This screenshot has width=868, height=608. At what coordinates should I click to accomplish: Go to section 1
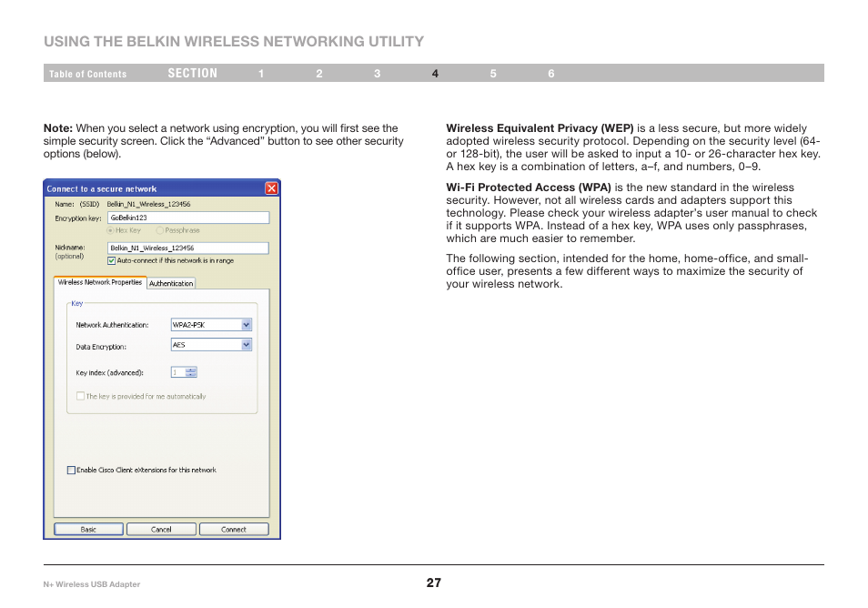pos(261,74)
